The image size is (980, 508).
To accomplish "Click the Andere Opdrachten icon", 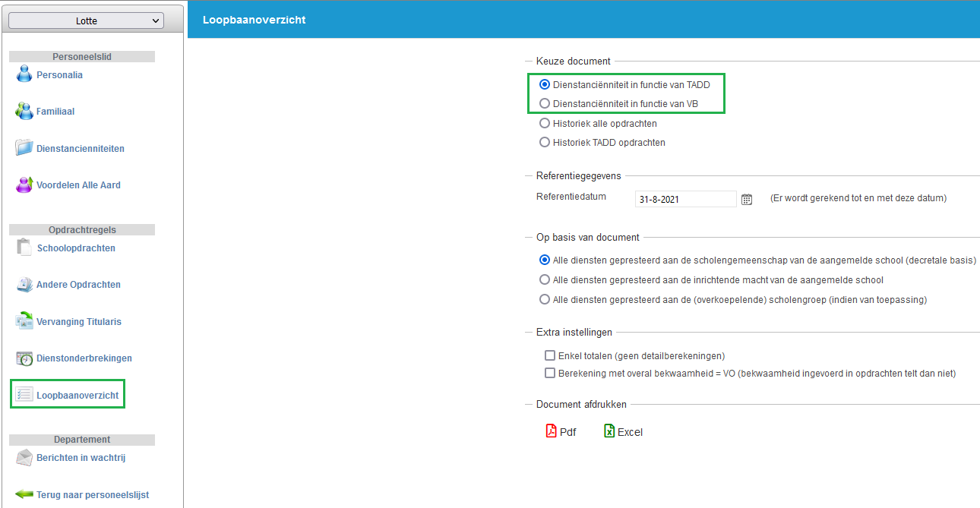I will click(x=24, y=285).
